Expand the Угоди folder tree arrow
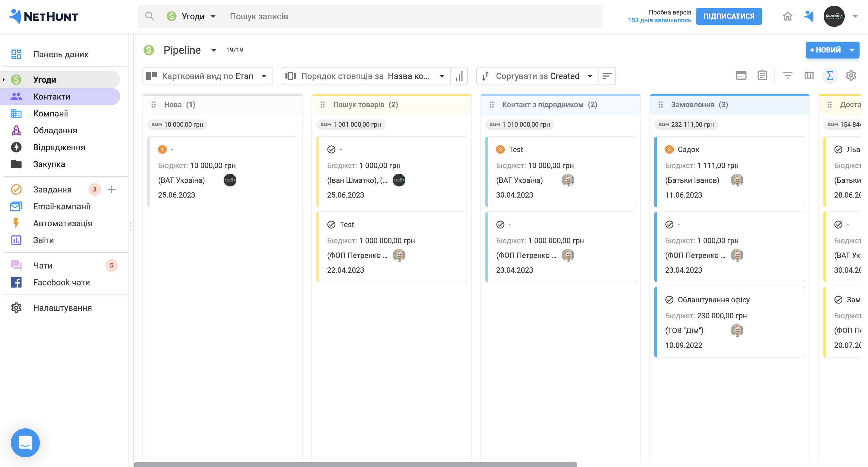The height and width of the screenshot is (467, 868). (4, 80)
